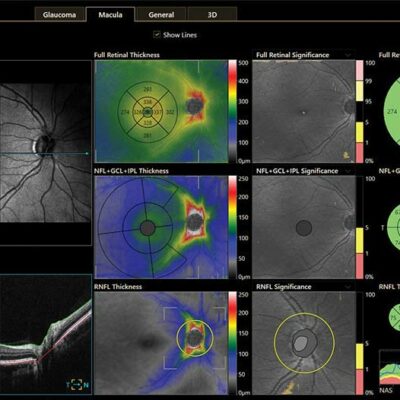Image resolution: width=400 pixels, height=400 pixels.
Task: Click the green scan line marker on the fundus
Action: [87, 153]
